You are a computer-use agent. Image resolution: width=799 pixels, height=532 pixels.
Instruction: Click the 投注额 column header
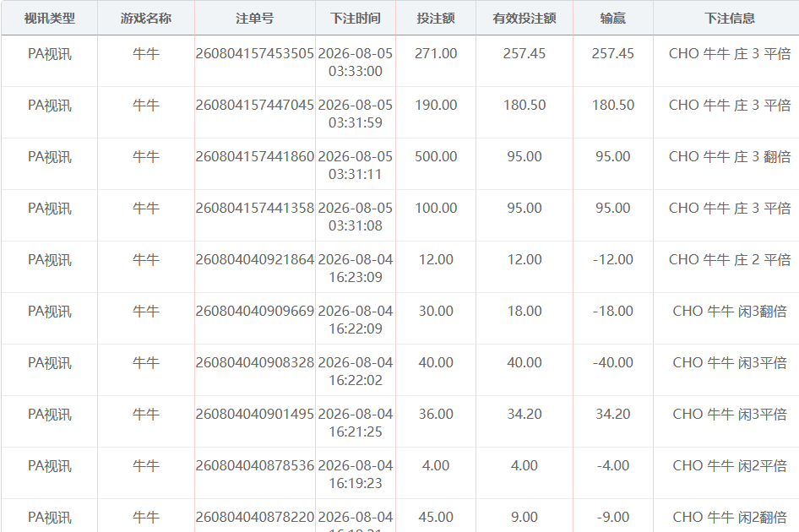436,19
